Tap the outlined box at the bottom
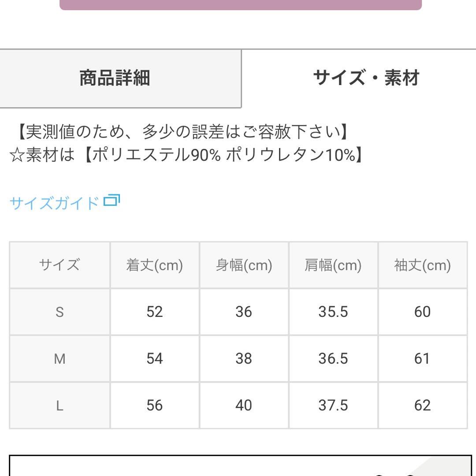The width and height of the screenshot is (476, 476). [241, 466]
